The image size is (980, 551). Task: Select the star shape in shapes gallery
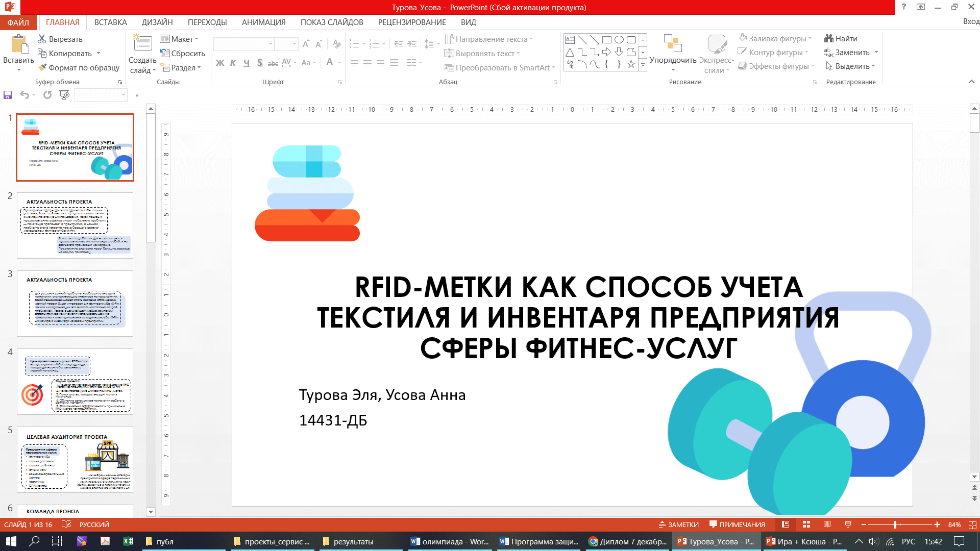pyautogui.click(x=631, y=64)
